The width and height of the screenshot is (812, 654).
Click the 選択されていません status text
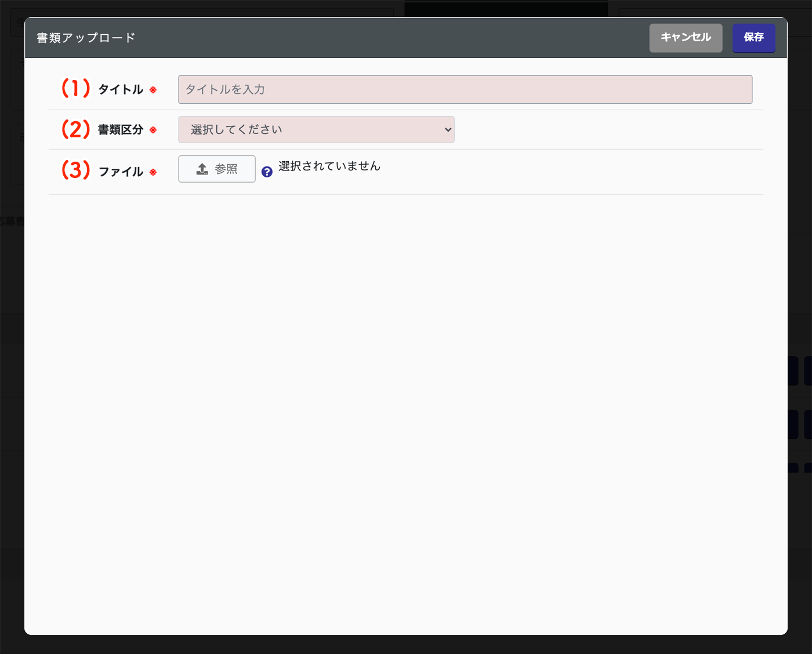pyautogui.click(x=329, y=166)
